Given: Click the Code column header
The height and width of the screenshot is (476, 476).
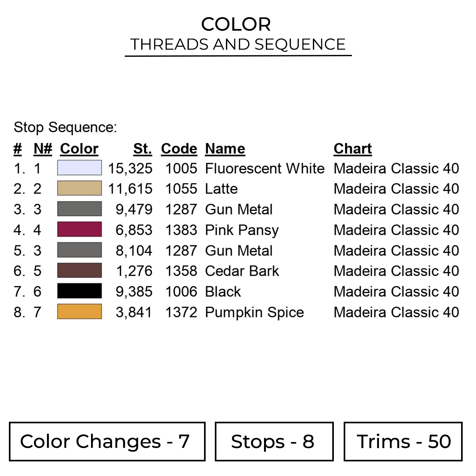Looking at the screenshot, I should pyautogui.click(x=179, y=149).
